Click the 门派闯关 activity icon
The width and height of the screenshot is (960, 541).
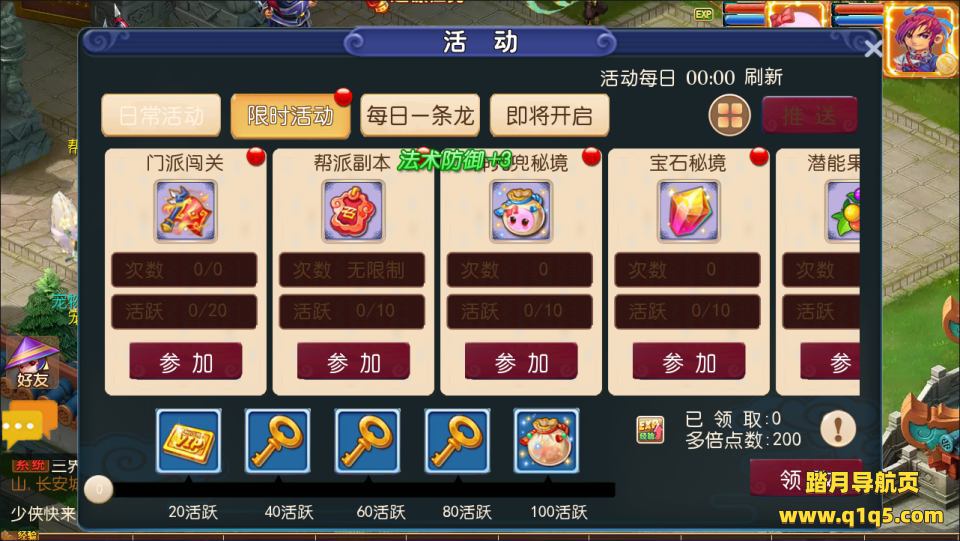(x=185, y=211)
